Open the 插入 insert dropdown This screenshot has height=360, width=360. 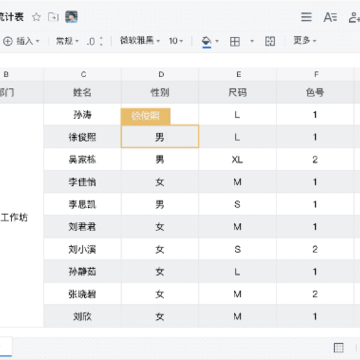pos(21,41)
